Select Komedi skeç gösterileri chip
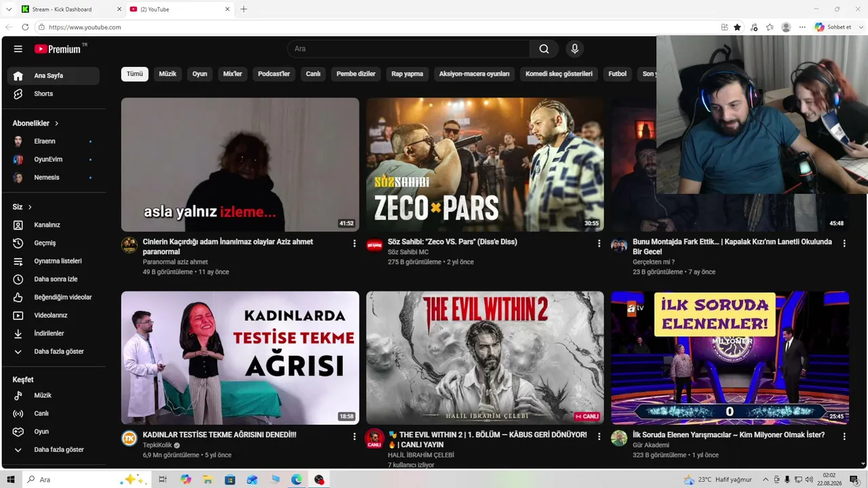This screenshot has height=488, width=868. click(559, 74)
